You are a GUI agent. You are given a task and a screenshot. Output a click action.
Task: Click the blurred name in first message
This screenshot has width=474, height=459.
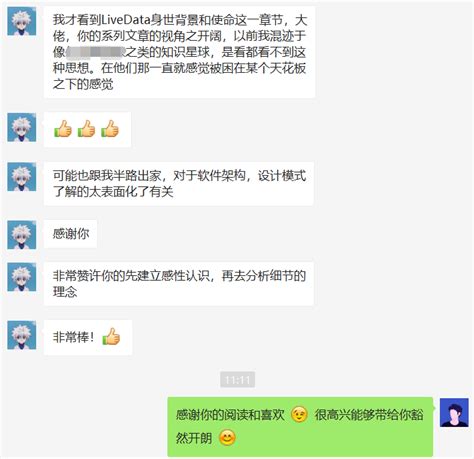pos(95,52)
